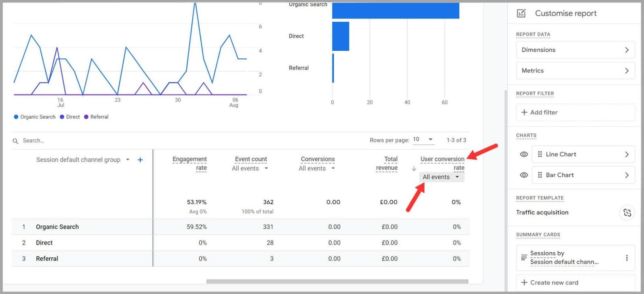Expand Session default channel group dropdown
Screen dimensions: 644x294
(128, 160)
